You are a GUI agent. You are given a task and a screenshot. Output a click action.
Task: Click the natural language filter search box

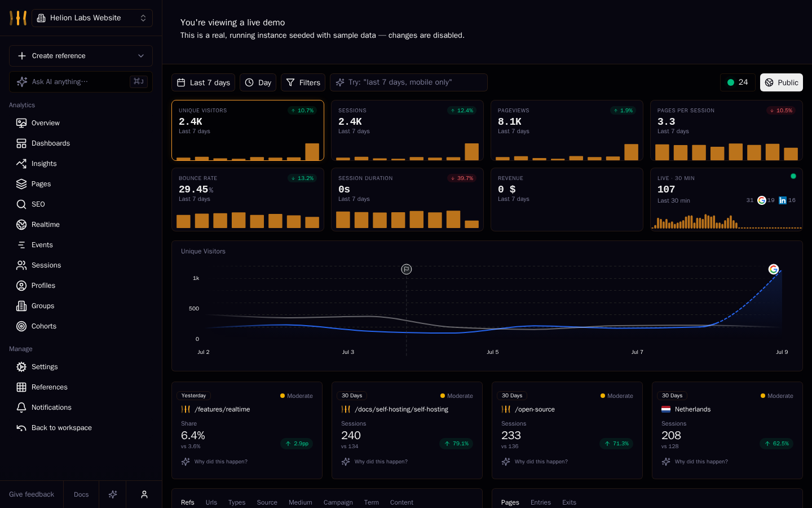click(409, 82)
